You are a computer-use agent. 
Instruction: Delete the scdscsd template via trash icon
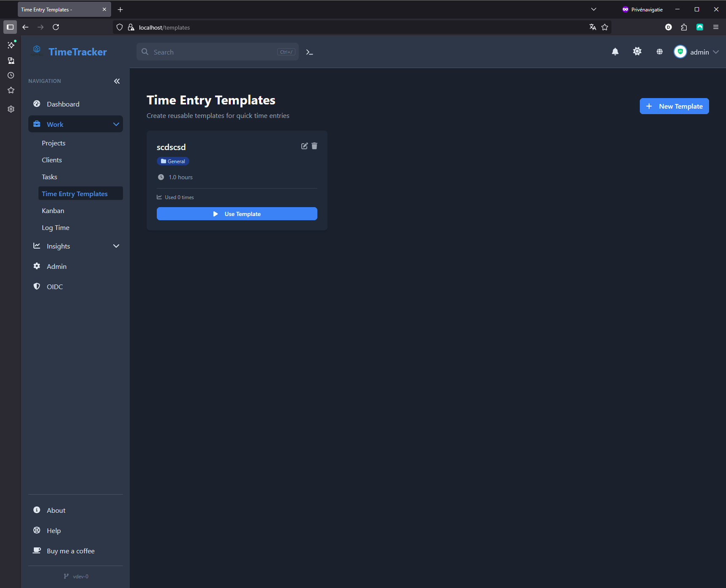pyautogui.click(x=314, y=146)
